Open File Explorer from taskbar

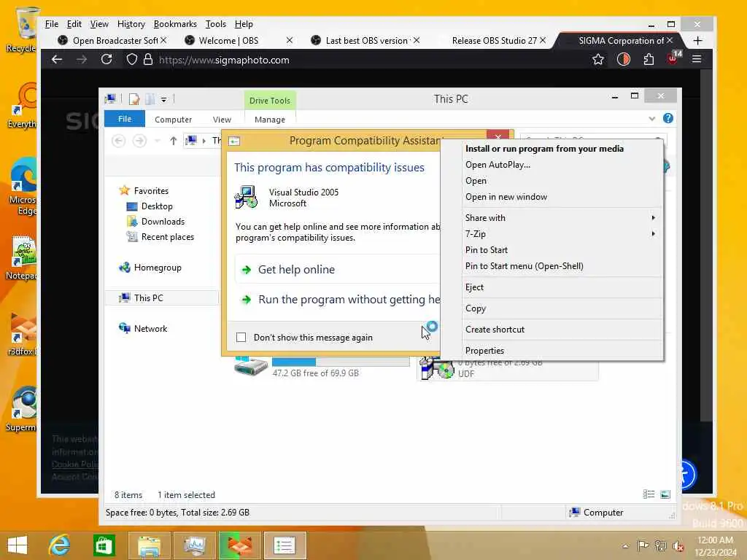[x=149, y=545]
